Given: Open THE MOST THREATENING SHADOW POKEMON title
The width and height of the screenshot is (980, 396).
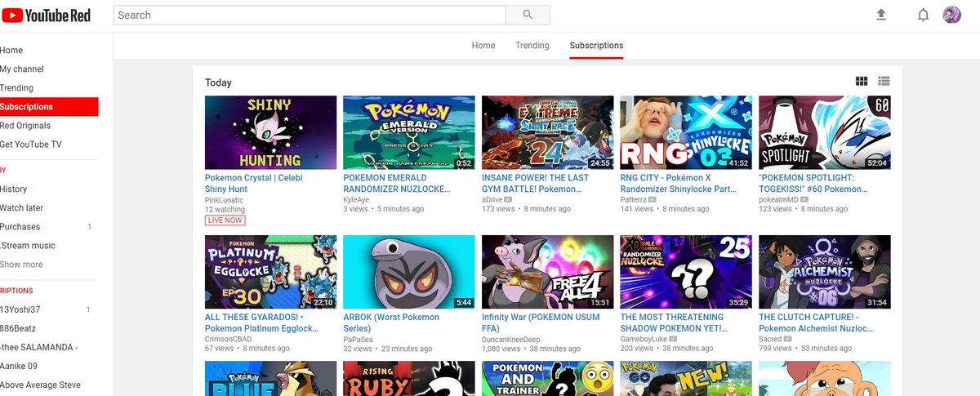Looking at the screenshot, I should [672, 323].
